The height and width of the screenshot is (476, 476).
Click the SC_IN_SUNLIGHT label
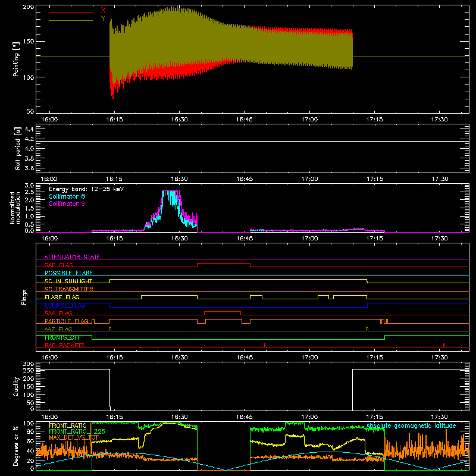68,281
